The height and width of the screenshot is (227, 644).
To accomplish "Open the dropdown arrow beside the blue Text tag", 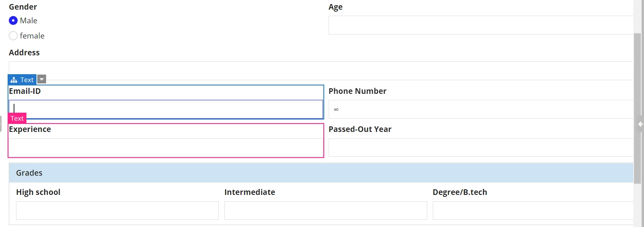I will (42, 79).
